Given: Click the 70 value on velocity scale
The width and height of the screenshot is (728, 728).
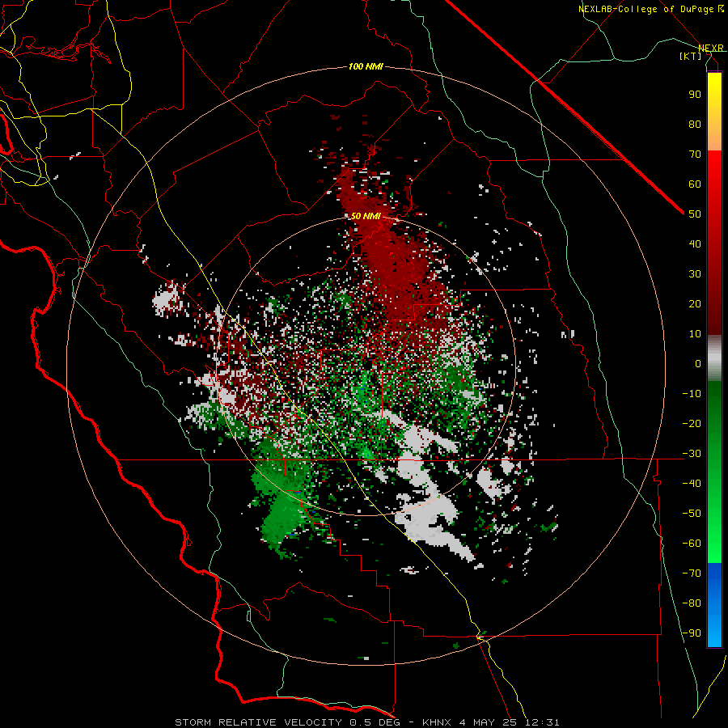Looking at the screenshot, I should click(x=695, y=154).
